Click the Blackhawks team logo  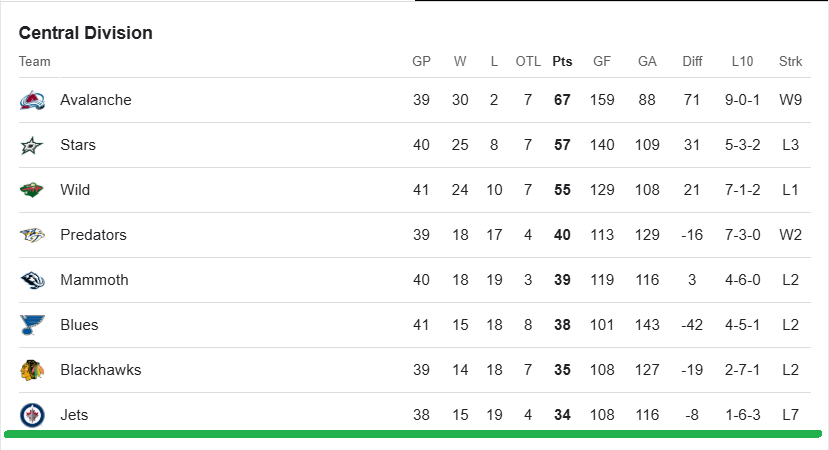[x=32, y=370]
